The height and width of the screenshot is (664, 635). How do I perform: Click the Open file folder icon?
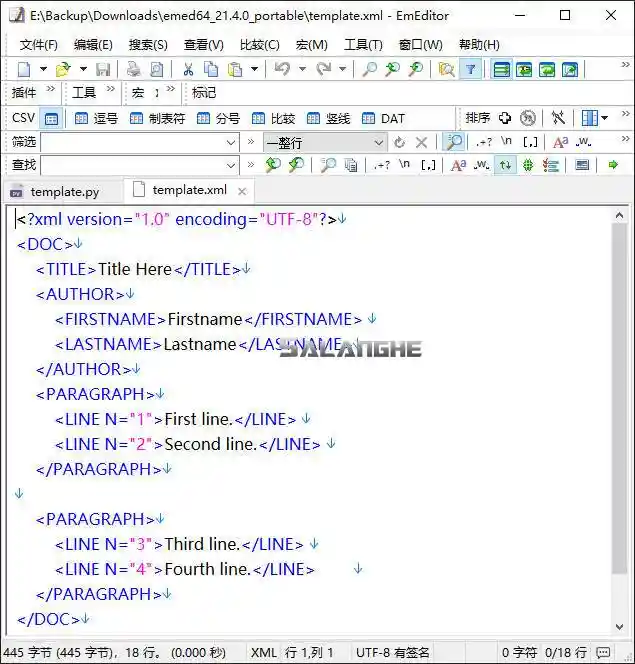coord(64,69)
